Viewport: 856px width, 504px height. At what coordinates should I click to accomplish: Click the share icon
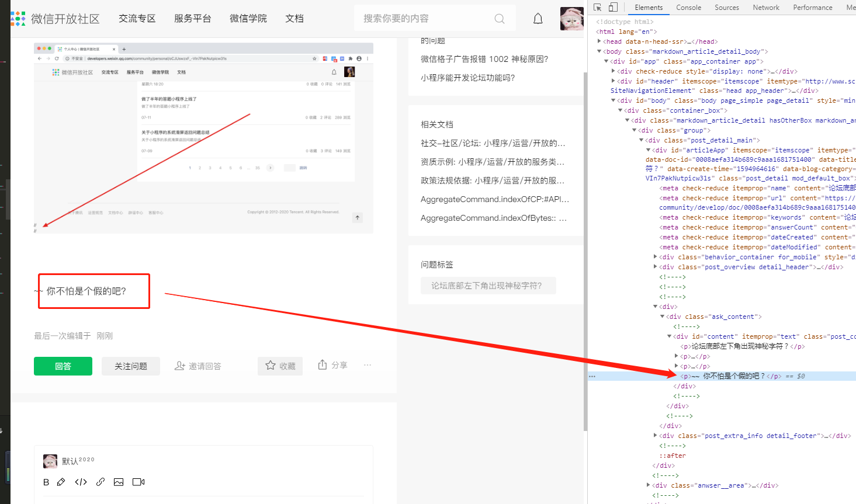(x=323, y=364)
